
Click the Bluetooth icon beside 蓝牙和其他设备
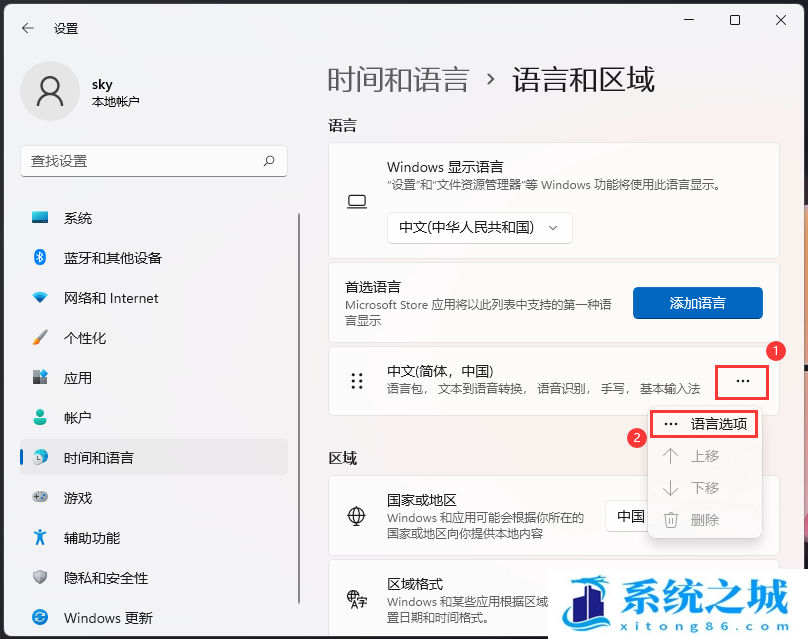40,257
